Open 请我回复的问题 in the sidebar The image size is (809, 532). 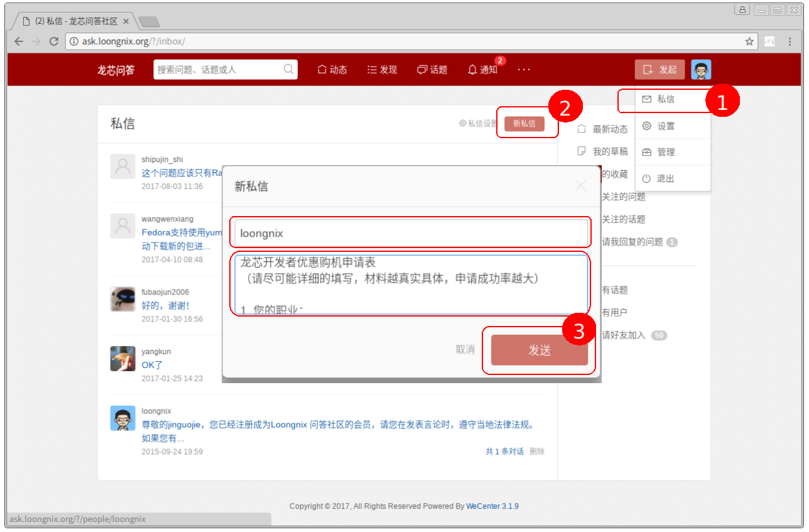coord(633,242)
